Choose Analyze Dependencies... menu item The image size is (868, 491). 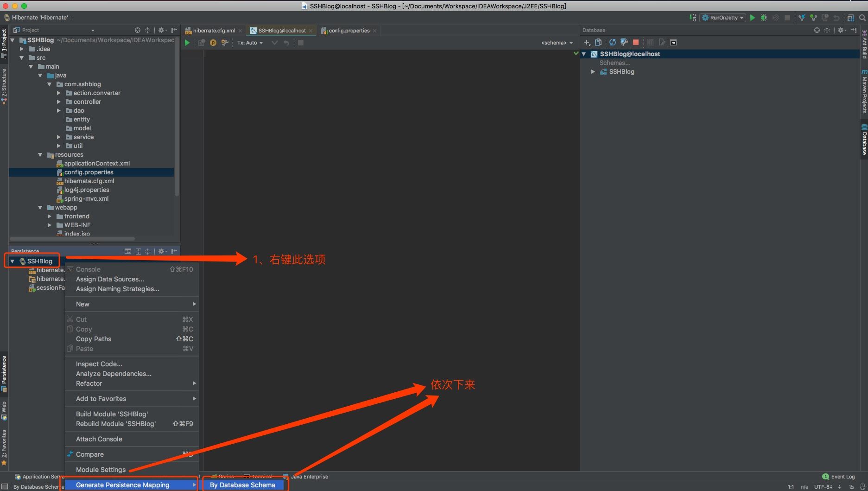click(x=132, y=374)
